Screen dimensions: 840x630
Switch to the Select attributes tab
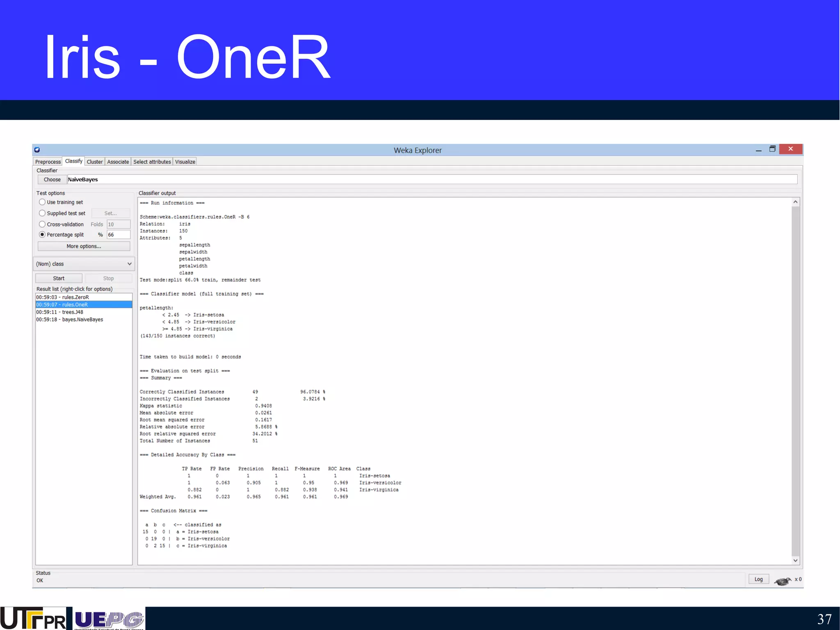pyautogui.click(x=152, y=162)
